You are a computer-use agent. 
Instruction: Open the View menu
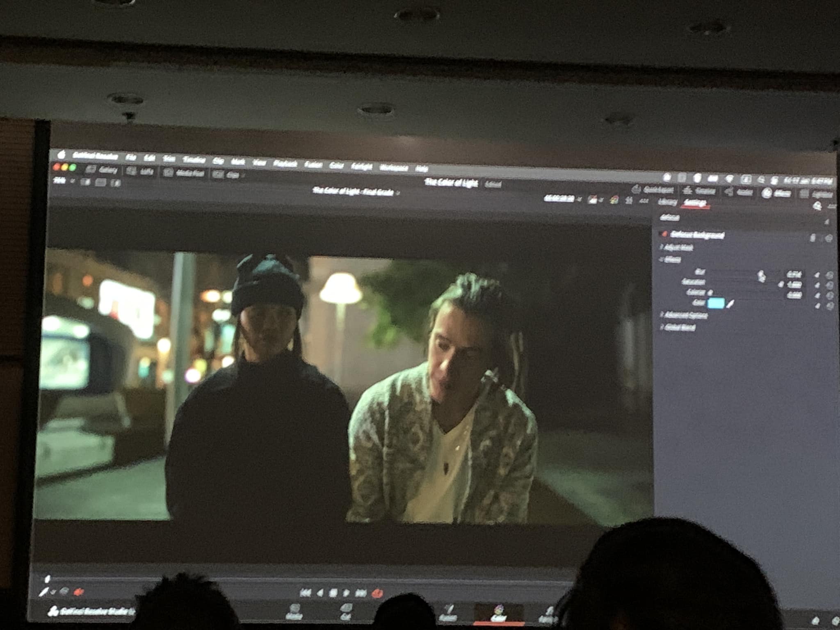(x=259, y=162)
